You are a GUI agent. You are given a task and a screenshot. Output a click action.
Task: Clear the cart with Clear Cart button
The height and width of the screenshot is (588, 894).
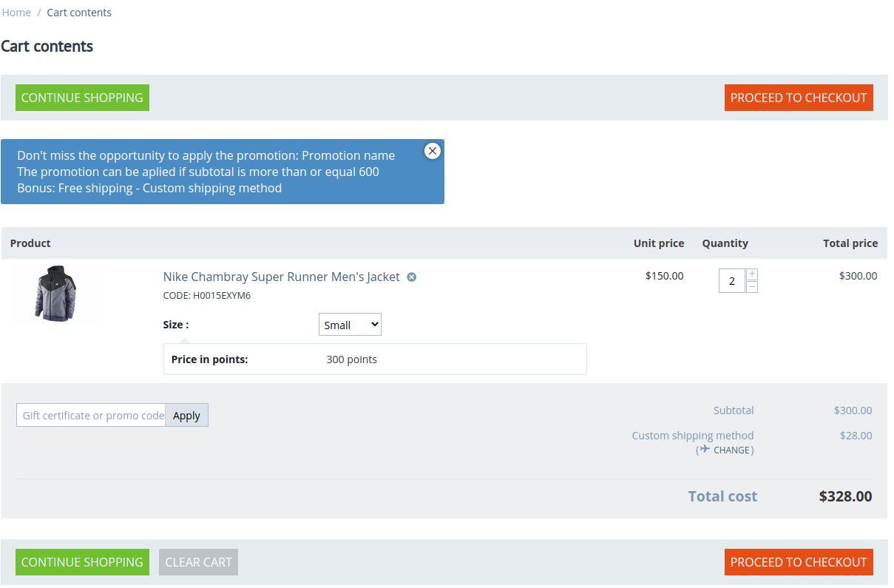pos(198,562)
